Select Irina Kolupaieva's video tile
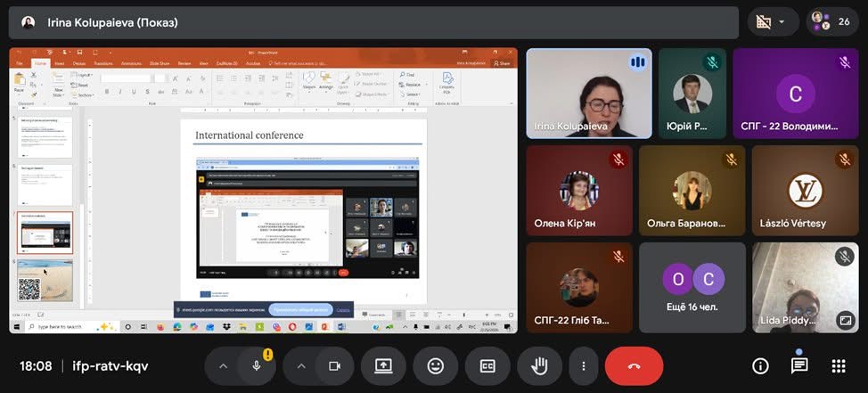The image size is (868, 393). point(588,94)
